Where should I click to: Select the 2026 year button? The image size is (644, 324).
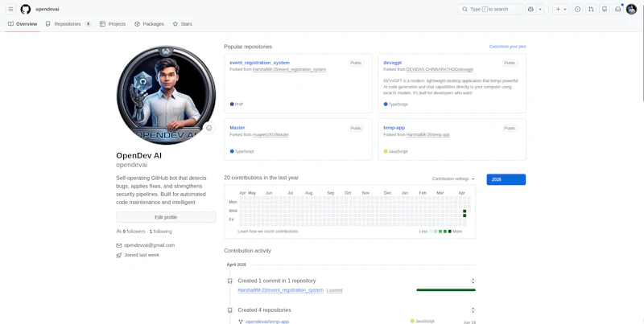pos(506,179)
